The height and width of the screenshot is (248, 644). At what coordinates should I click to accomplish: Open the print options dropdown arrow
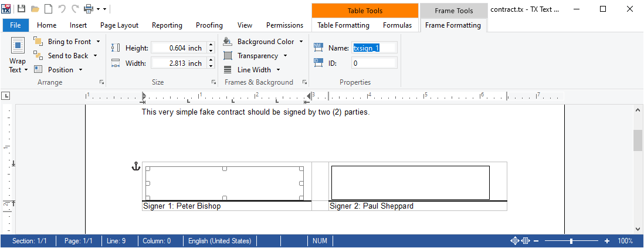point(98,9)
